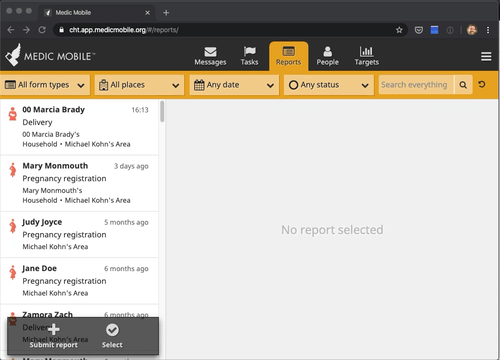Focus the Search everything field
Viewport: 500px width, 360px height.
(x=416, y=85)
